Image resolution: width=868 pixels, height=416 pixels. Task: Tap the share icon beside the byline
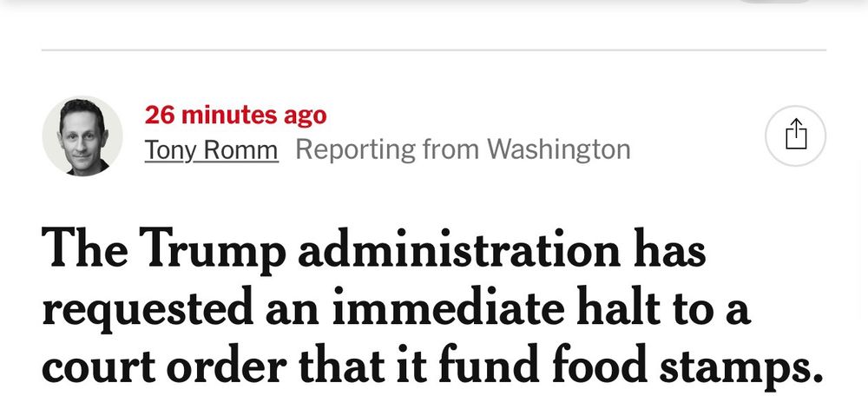pos(795,135)
